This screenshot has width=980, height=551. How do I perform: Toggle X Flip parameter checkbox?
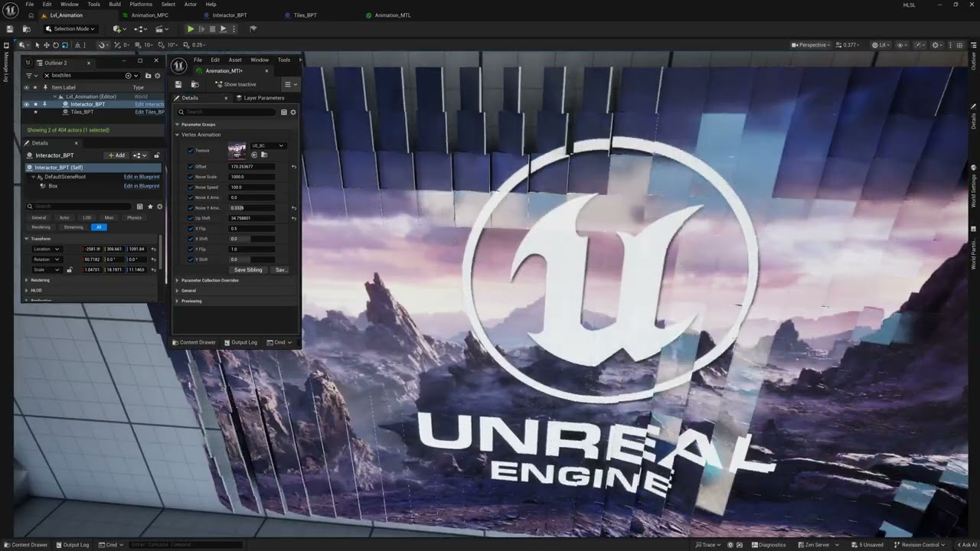[x=191, y=229]
